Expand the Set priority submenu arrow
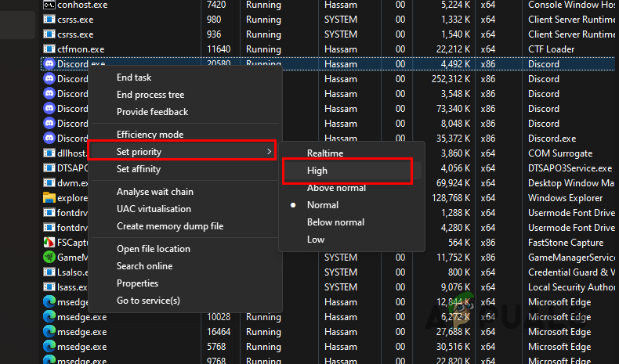619x364 pixels. click(x=269, y=152)
